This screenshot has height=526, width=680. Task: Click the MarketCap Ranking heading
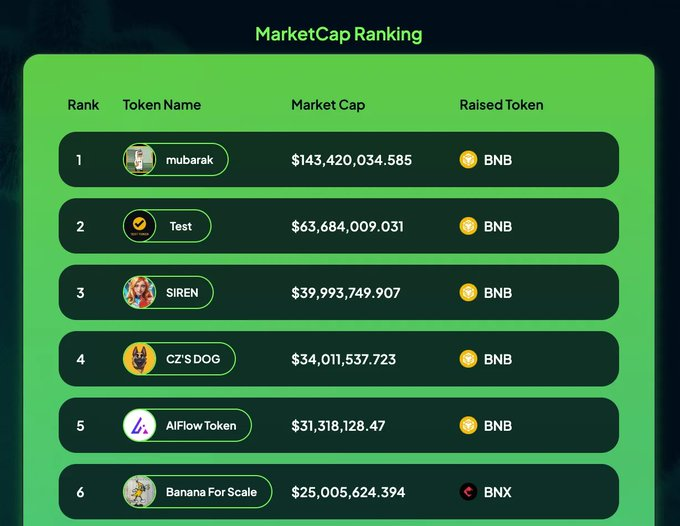coord(339,34)
